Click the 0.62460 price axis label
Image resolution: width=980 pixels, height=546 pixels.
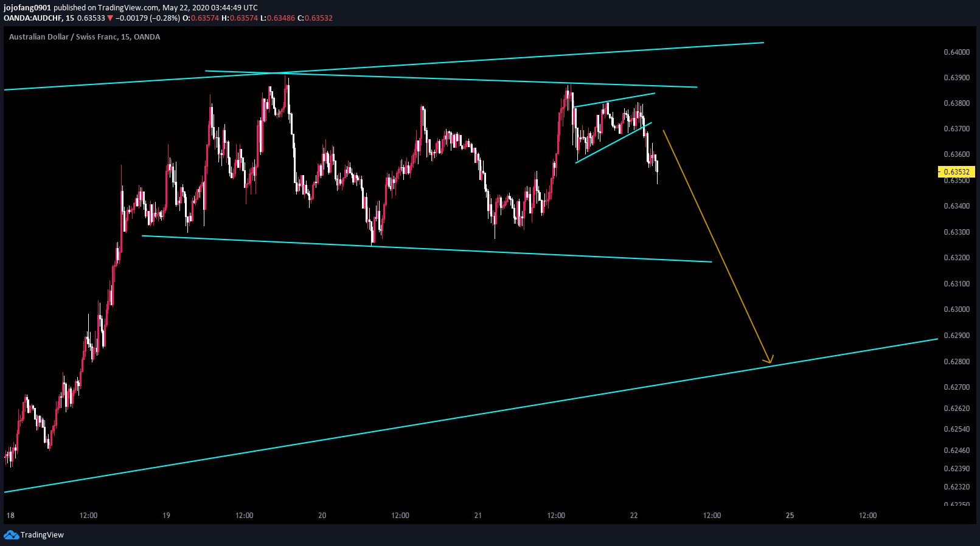(957, 451)
